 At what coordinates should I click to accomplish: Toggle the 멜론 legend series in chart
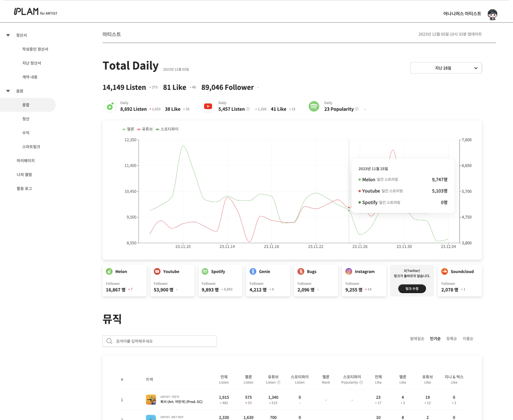pos(128,129)
